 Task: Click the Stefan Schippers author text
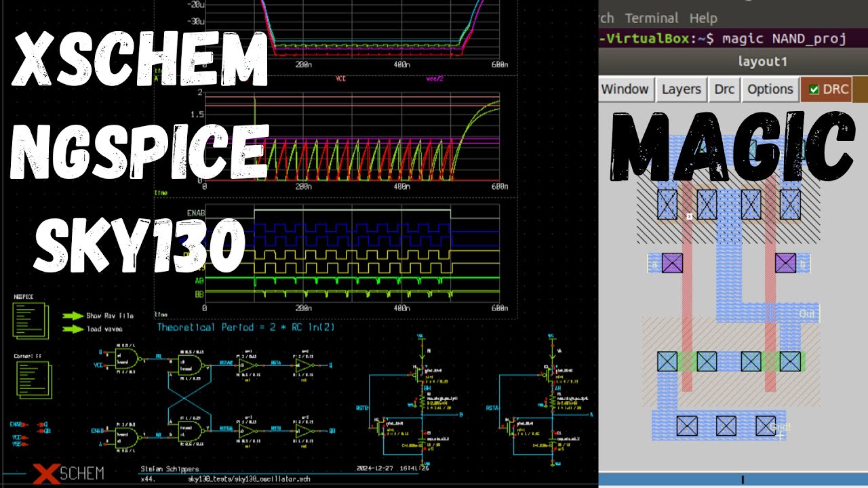tap(170, 469)
